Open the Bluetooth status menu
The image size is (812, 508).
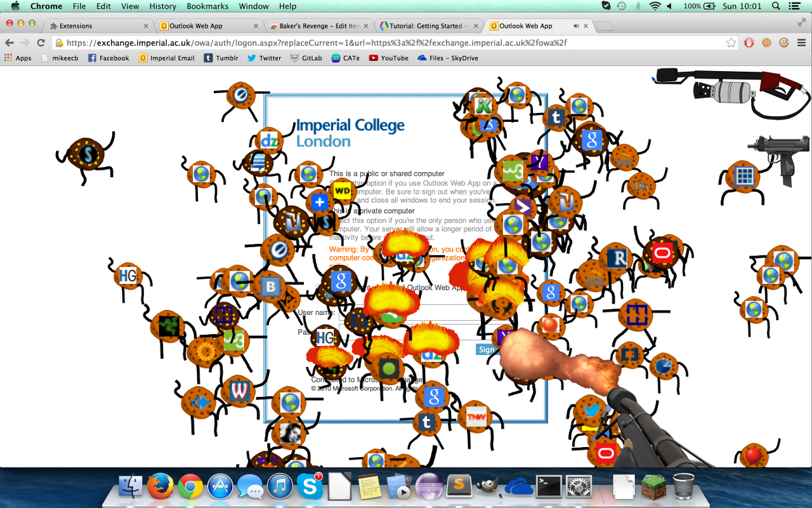tap(639, 6)
